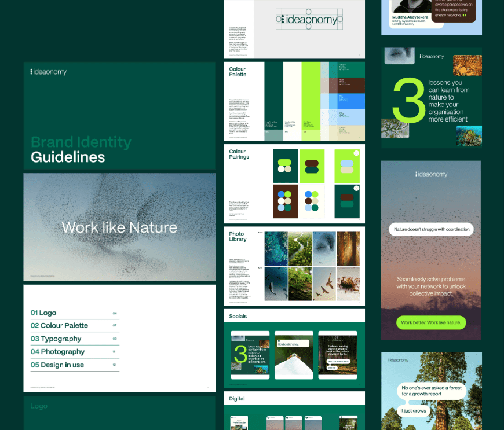Click the four-dot cluster on the cream pairing card
This screenshot has height=430, width=504.
click(x=312, y=201)
